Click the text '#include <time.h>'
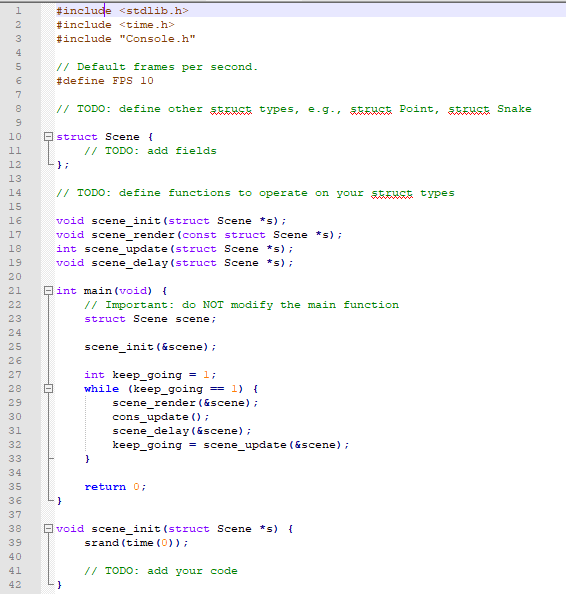 115,25
